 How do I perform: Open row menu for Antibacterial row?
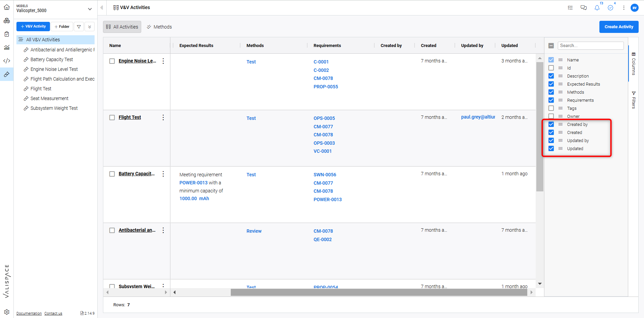pyautogui.click(x=163, y=230)
